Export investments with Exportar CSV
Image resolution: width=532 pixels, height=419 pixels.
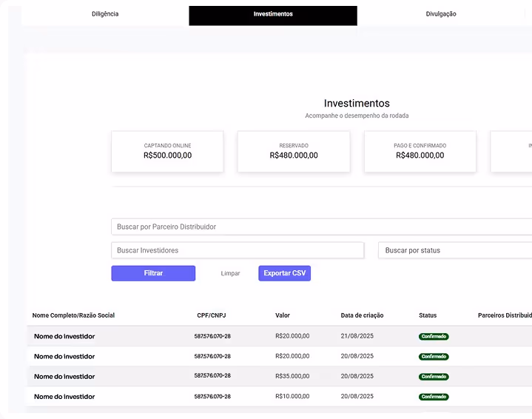click(285, 273)
